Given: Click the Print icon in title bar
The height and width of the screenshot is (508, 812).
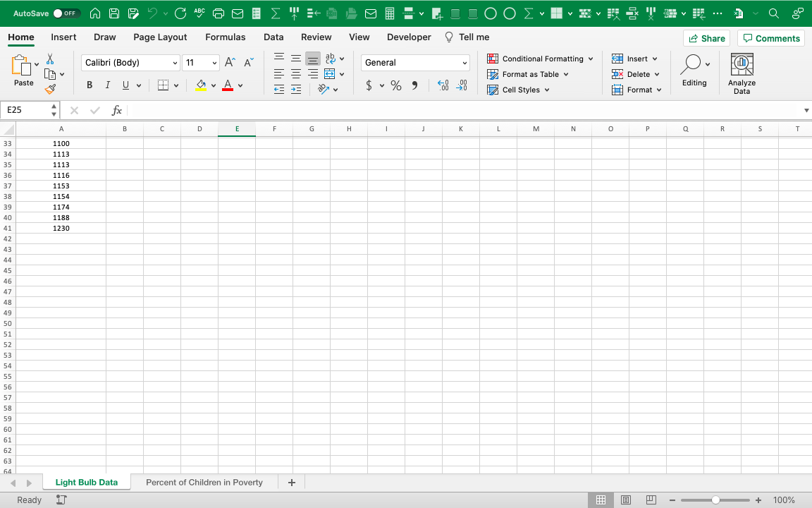Looking at the screenshot, I should (219, 13).
